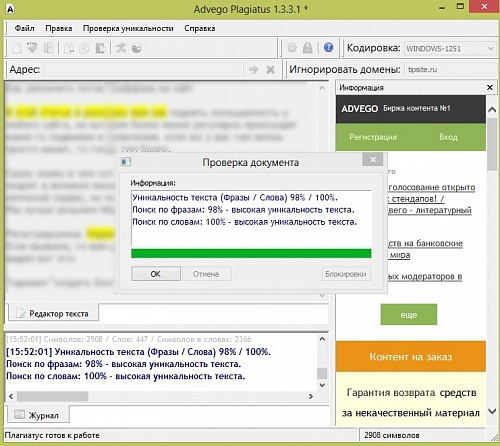The height and width of the screenshot is (446, 500).
Task: Click the green progress bar in dialog
Action: [x=251, y=253]
